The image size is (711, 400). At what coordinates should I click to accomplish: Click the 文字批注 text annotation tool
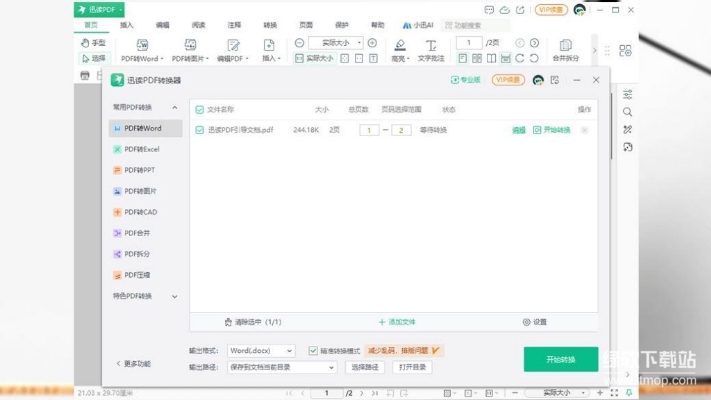point(431,50)
